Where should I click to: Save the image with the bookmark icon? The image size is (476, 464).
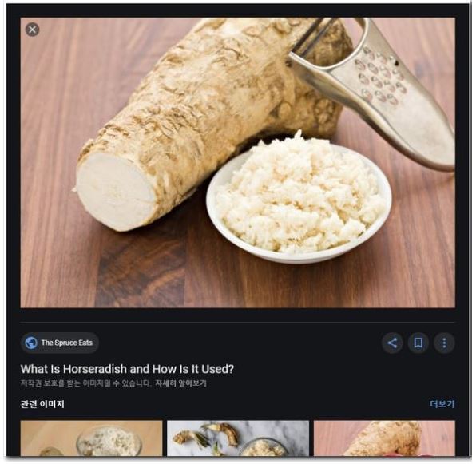418,343
